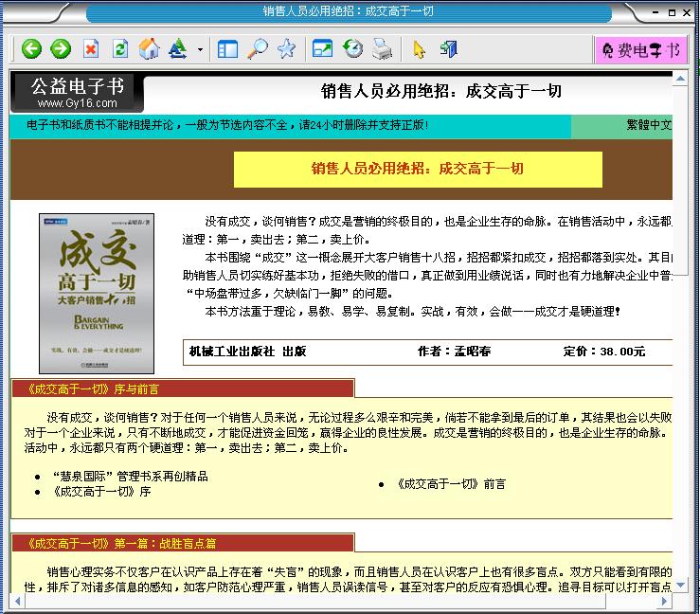
Task: Toggle full screen view icon
Action: [x=322, y=49]
